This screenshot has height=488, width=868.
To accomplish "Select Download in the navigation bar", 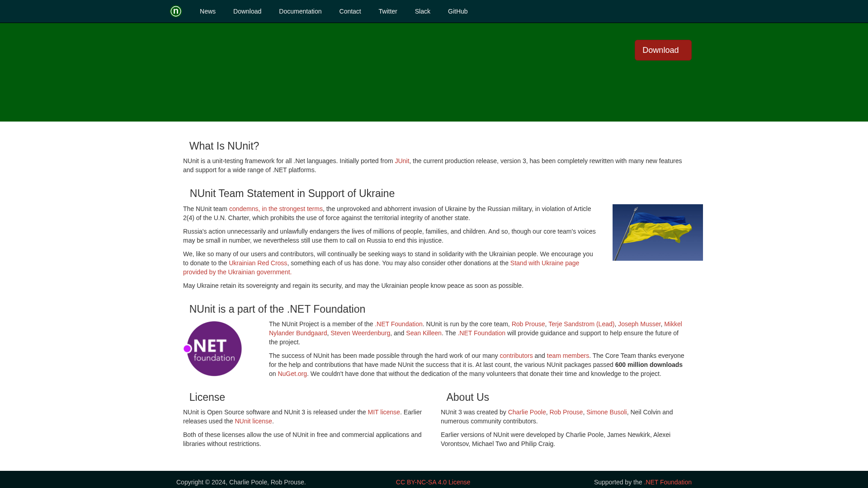I will [x=247, y=11].
